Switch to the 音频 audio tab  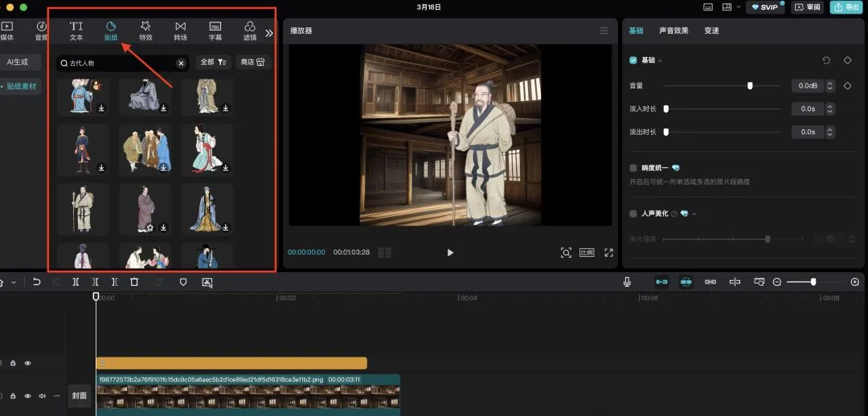(42, 31)
